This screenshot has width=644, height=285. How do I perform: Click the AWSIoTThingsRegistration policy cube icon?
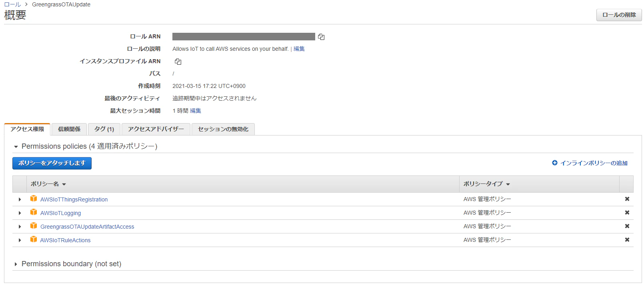click(x=34, y=199)
